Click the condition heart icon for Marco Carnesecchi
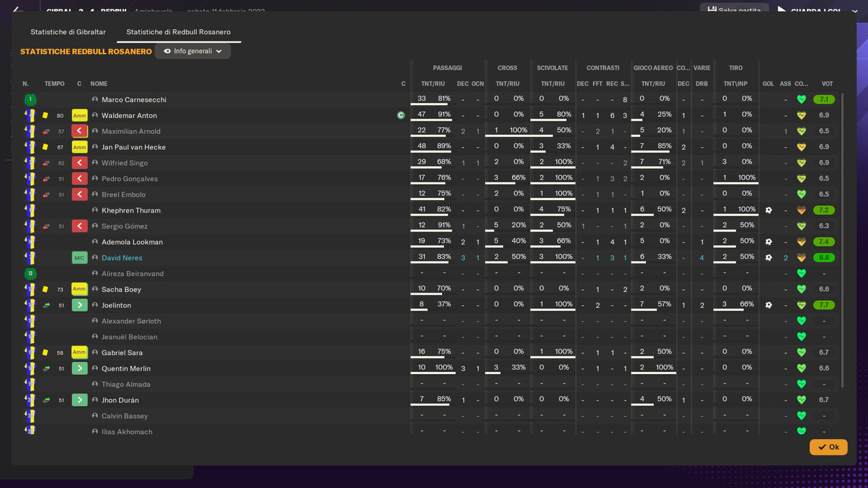This screenshot has width=868, height=488. pyautogui.click(x=802, y=100)
